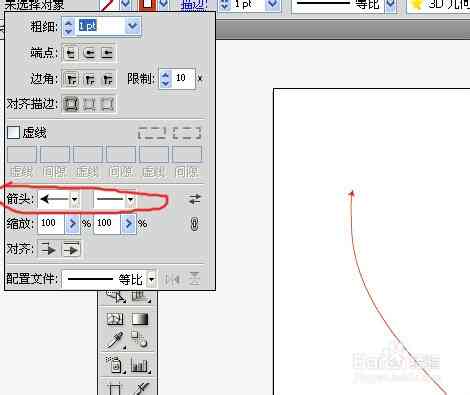Click the 限制 value field showing 10

183,78
